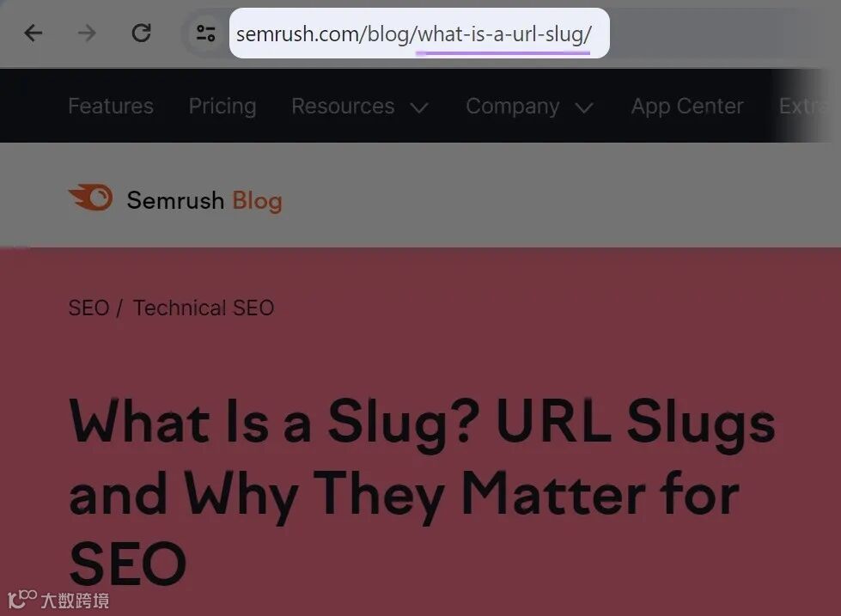This screenshot has width=841, height=616.
Task: Expand the Company dropdown
Action: click(513, 106)
